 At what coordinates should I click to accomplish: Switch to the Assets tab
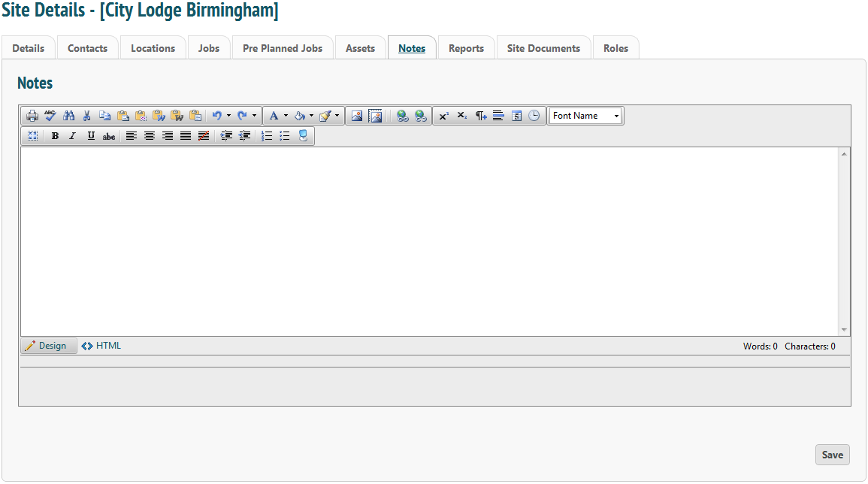[x=361, y=48]
